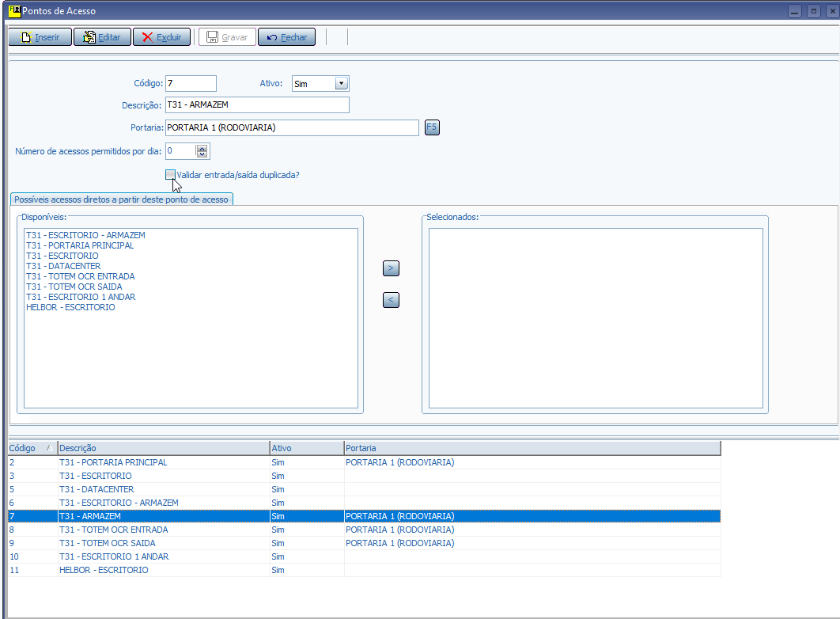Click the Portaria input field

pyautogui.click(x=292, y=127)
